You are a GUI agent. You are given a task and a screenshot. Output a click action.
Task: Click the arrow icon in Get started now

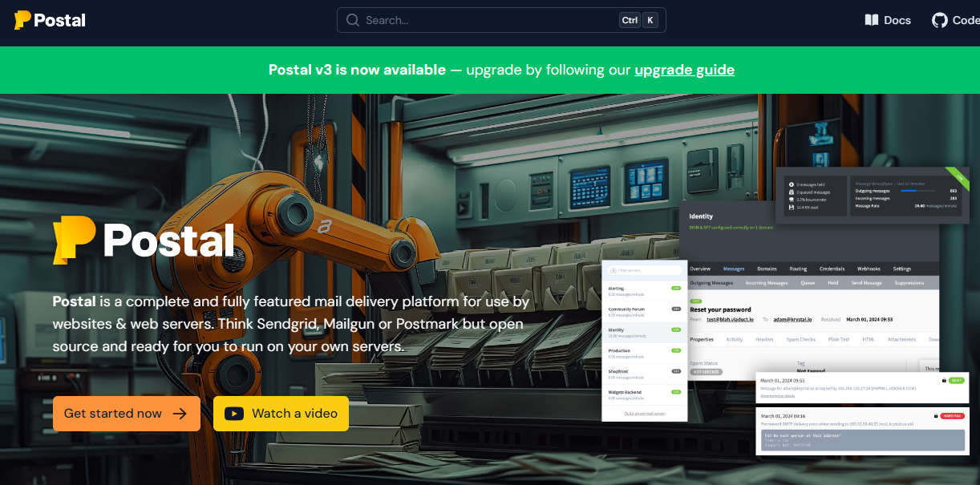[x=180, y=414]
